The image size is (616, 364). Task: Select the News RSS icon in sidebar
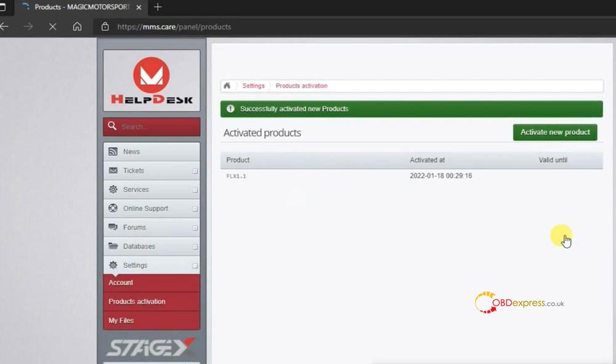[113, 152]
